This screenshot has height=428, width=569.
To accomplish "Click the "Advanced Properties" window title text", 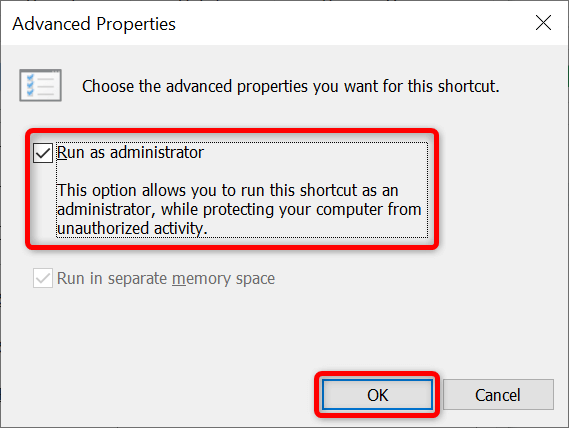I will tap(94, 24).
